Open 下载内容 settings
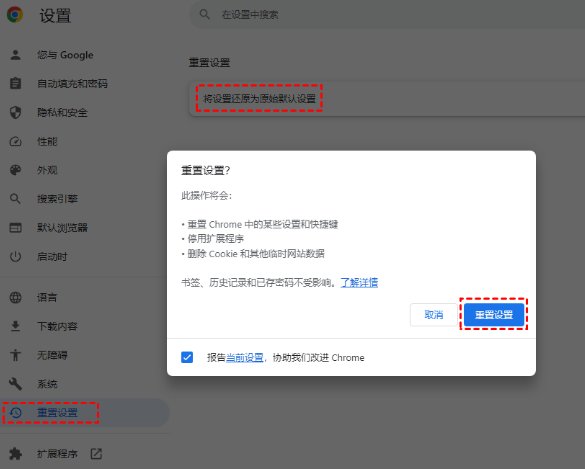 [x=57, y=326]
